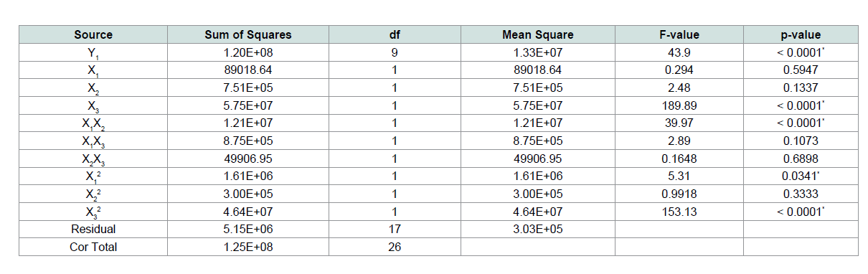The height and width of the screenshot is (274, 868).
Task: Click the p-value cell 0.5947
Action: (801, 70)
